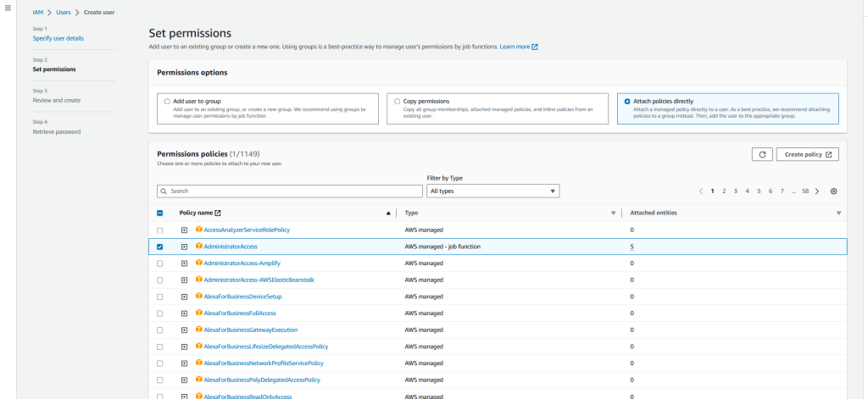Go to next page arrow in pagination
868x399 pixels.
(x=817, y=191)
